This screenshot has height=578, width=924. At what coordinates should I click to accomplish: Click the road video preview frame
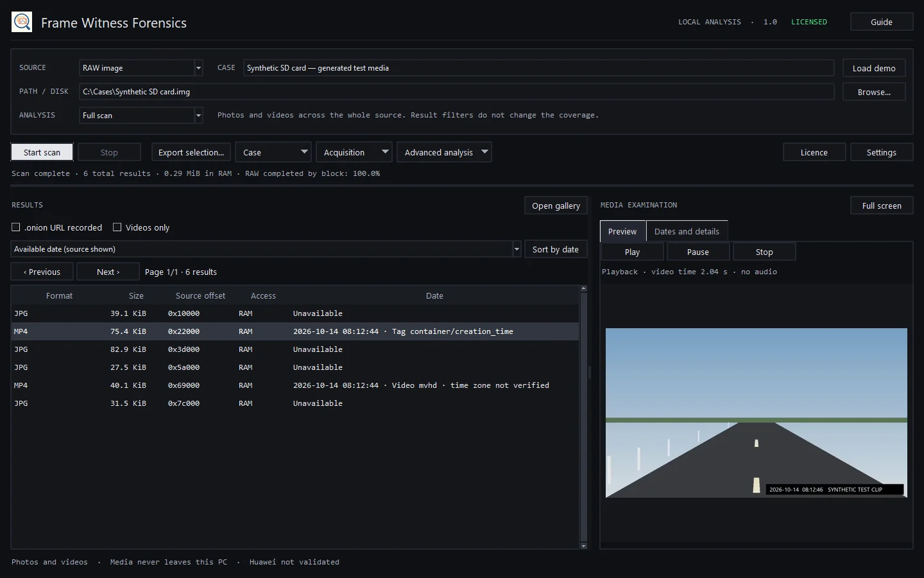[757, 413]
